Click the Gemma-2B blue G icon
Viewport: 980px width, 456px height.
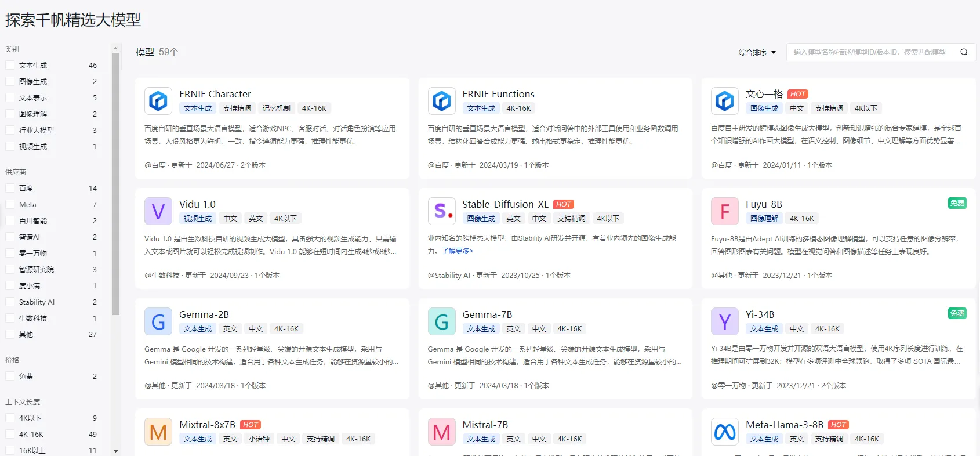(158, 321)
